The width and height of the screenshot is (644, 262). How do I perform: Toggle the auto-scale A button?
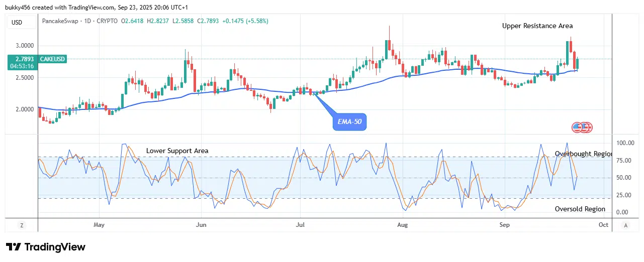(625, 225)
